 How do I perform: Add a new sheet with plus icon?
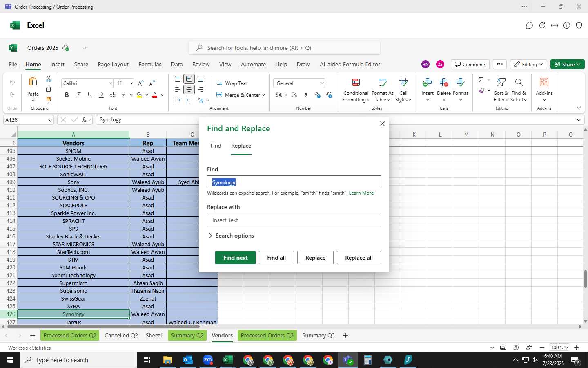[x=345, y=336]
